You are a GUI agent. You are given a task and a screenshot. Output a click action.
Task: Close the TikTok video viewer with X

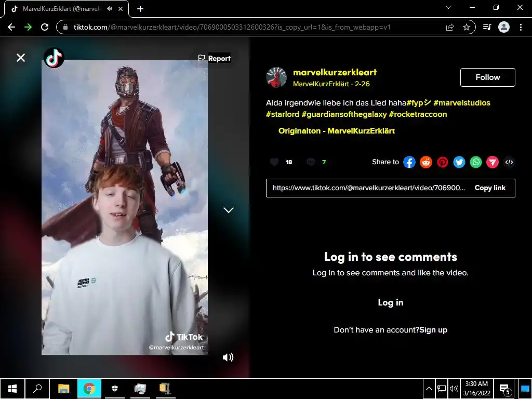pyautogui.click(x=21, y=58)
